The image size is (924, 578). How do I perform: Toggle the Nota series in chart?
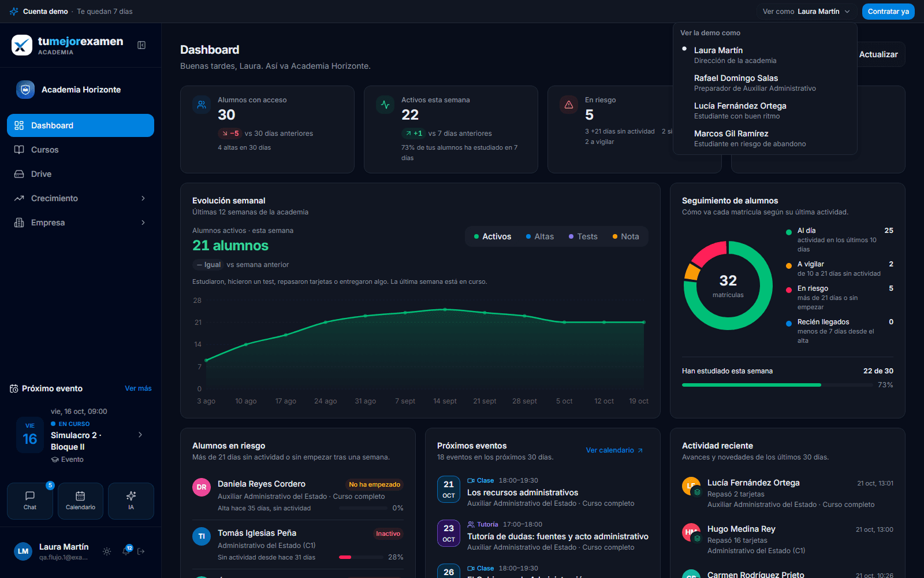tap(626, 236)
